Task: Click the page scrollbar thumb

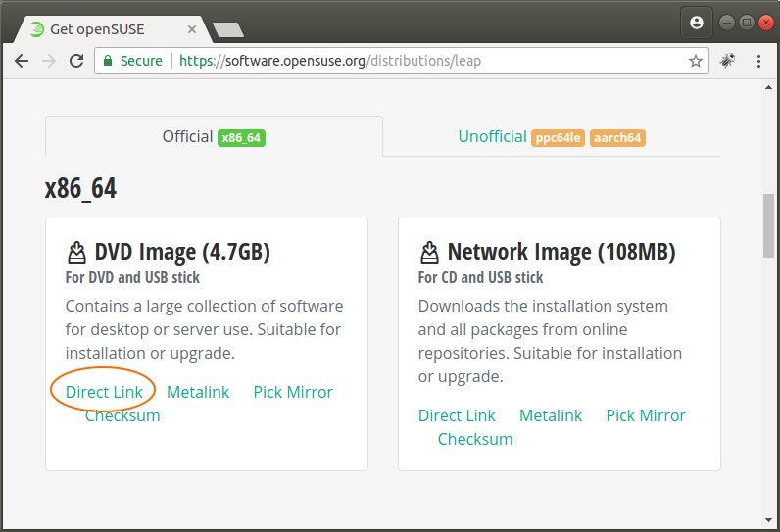Action: (768, 225)
